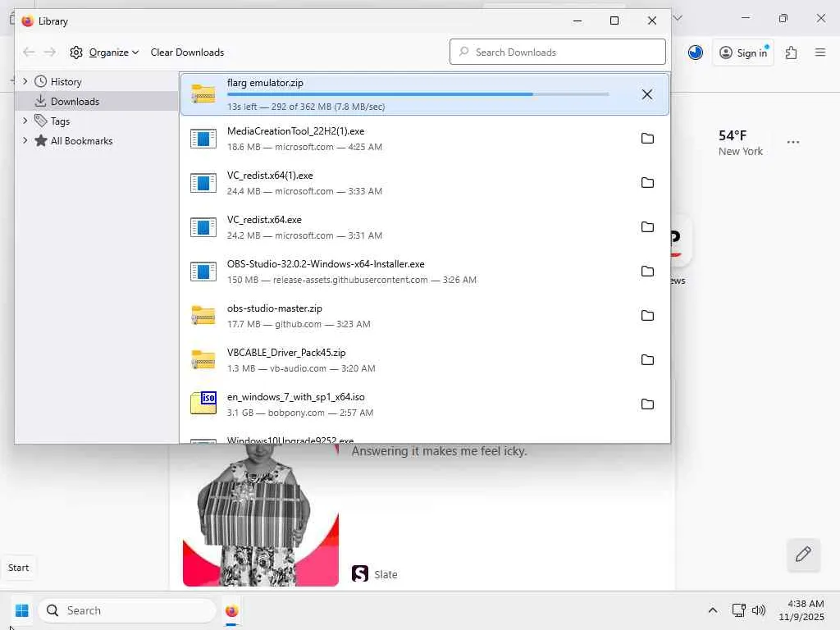
Task: Click headline 'Answering it makes me feel icky.'
Action: pos(440,451)
